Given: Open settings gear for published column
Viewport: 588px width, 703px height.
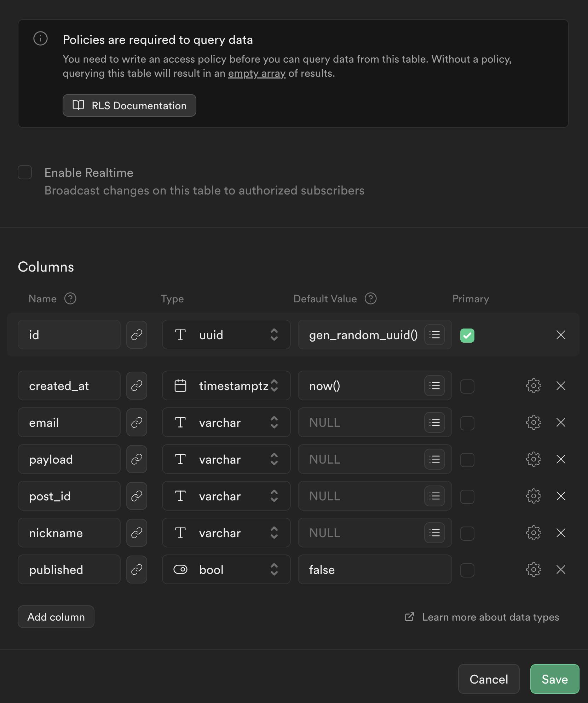Looking at the screenshot, I should (x=534, y=569).
